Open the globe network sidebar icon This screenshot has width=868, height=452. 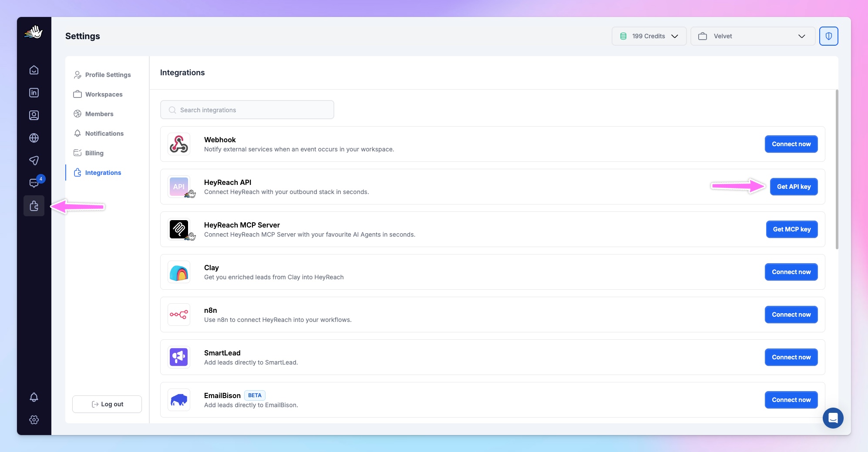[x=34, y=138]
